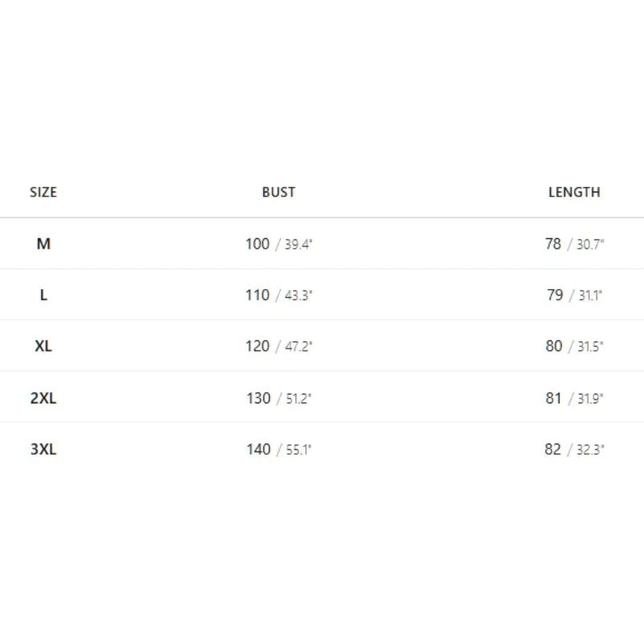Select the 3XL size row label
644x644 pixels.
pyautogui.click(x=43, y=449)
